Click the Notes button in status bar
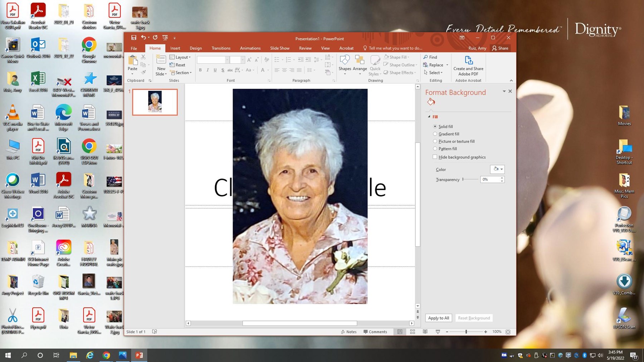The image size is (644, 362). coord(349,332)
